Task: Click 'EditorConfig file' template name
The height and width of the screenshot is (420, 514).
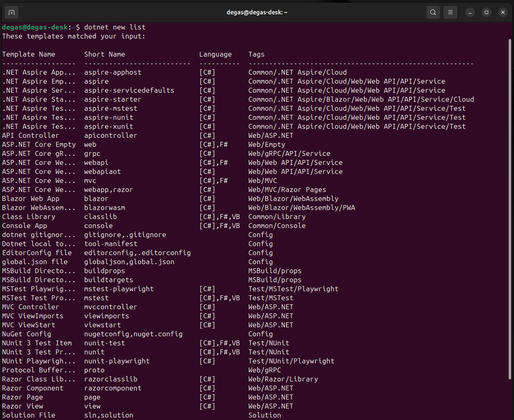Action: [37, 253]
